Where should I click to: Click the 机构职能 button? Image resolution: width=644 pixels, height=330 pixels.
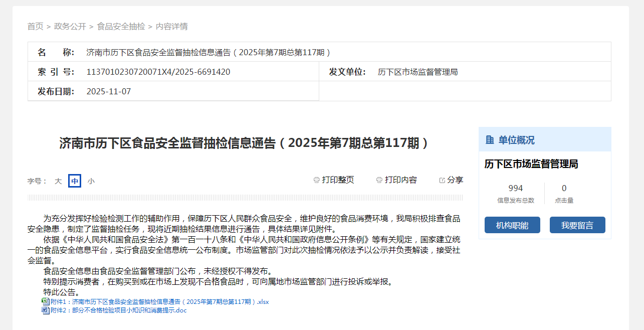512,225
